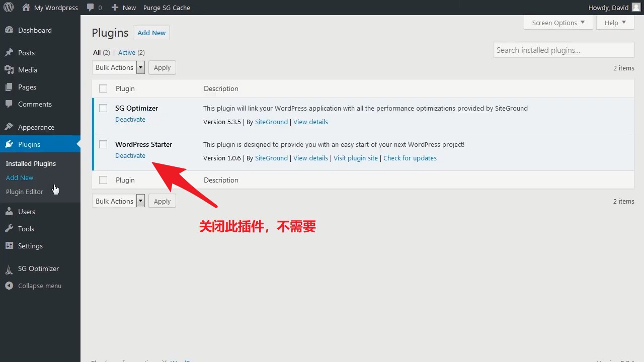Click the Settings sliders icon

pos(9,246)
